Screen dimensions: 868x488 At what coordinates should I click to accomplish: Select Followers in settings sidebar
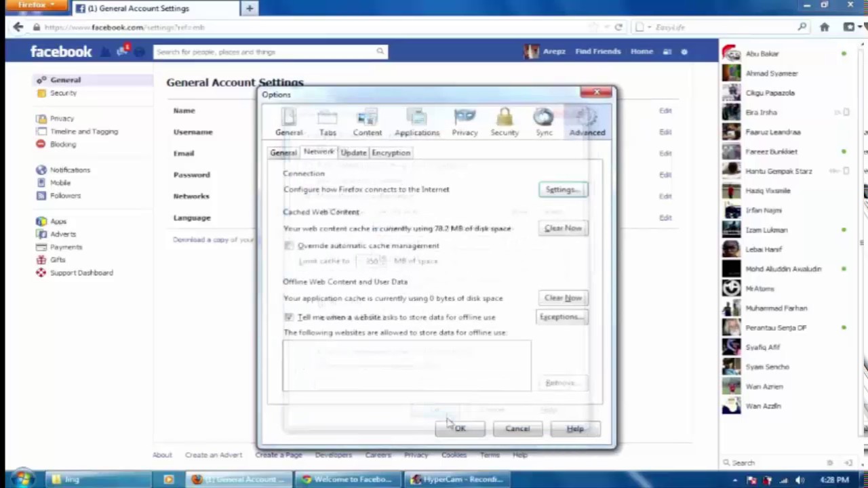(65, 196)
